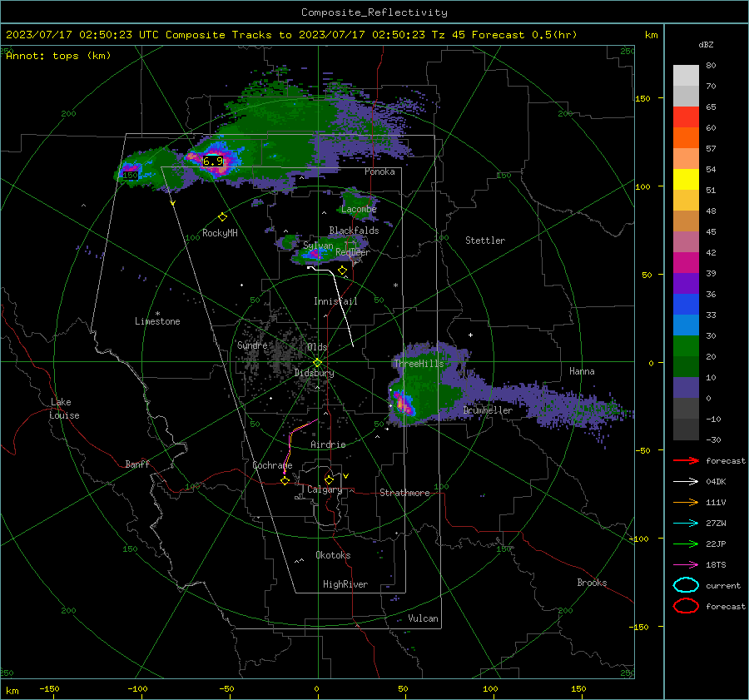Click the Sundre city label
The height and width of the screenshot is (700, 749).
tap(252, 345)
